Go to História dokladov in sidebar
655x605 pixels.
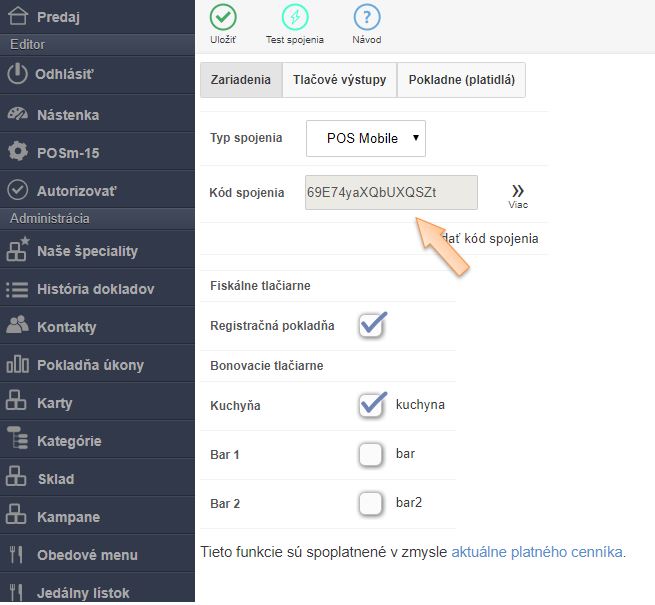pos(95,289)
